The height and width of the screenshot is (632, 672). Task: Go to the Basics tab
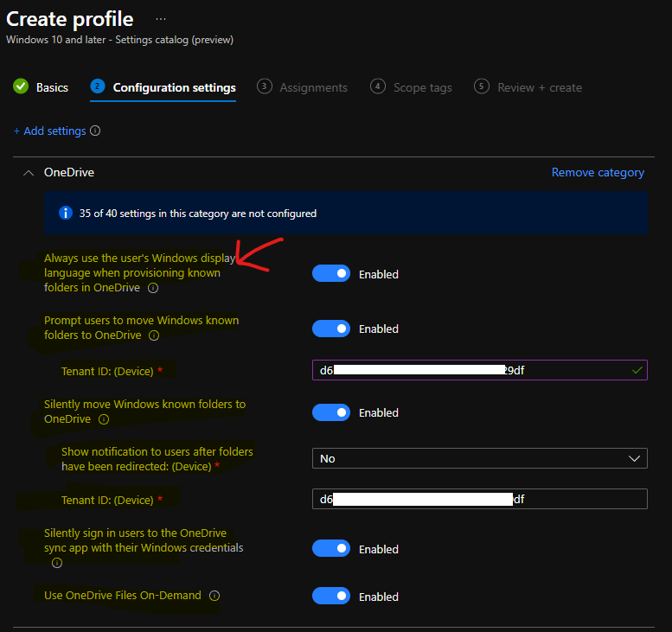[x=52, y=87]
